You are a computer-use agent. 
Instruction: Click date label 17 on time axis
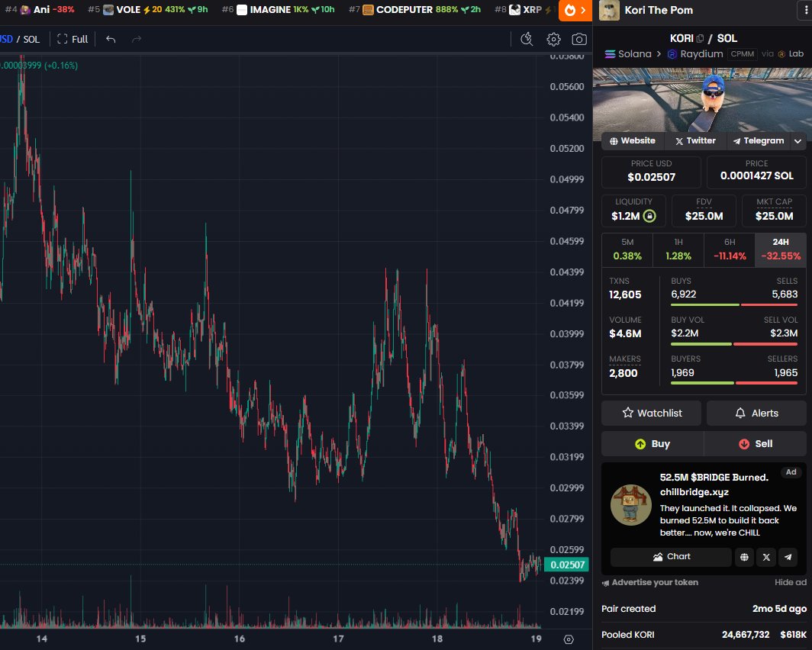pyautogui.click(x=338, y=639)
